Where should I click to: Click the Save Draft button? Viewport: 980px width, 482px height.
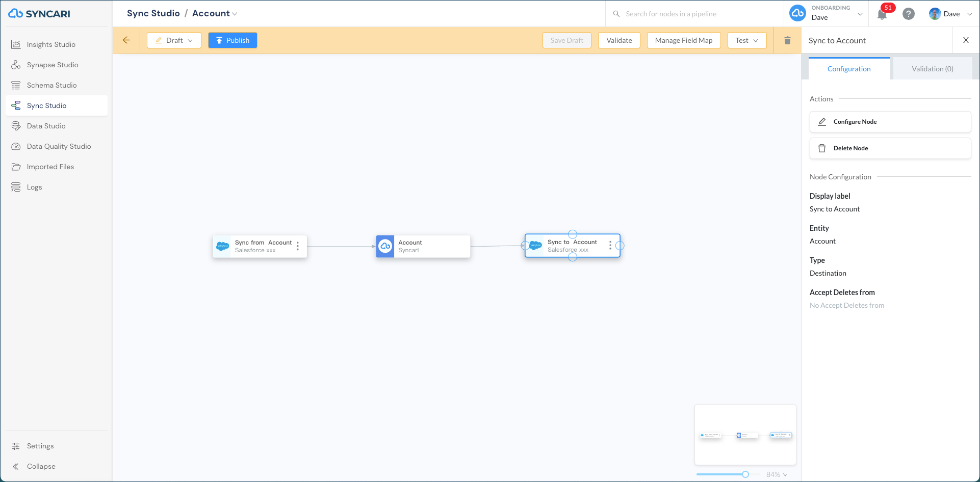pos(567,40)
